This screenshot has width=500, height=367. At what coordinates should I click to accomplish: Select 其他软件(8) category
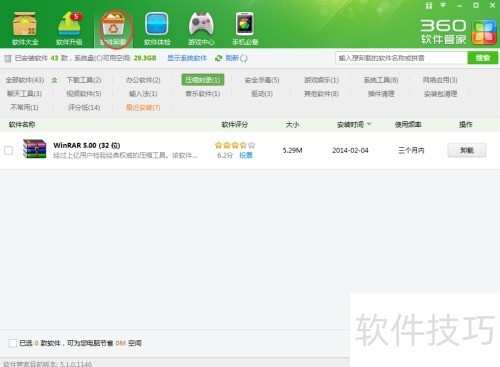(321, 94)
